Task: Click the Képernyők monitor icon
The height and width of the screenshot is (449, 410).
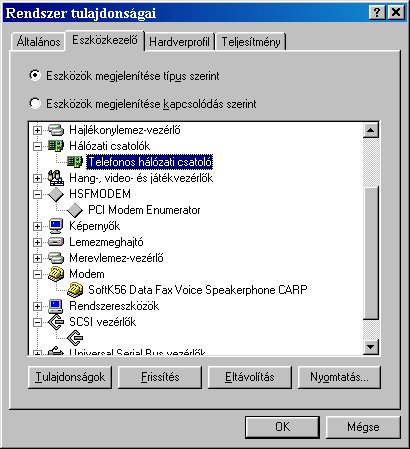Action: point(56,226)
